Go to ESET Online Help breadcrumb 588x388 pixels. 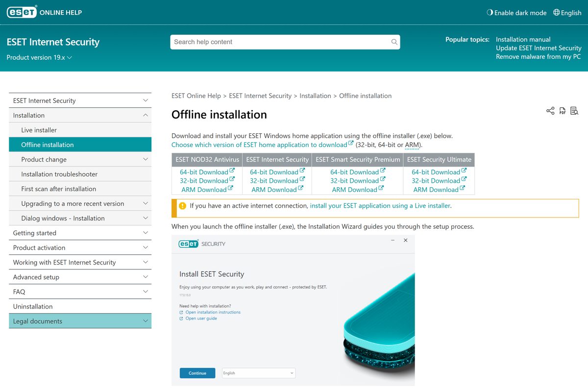[196, 96]
